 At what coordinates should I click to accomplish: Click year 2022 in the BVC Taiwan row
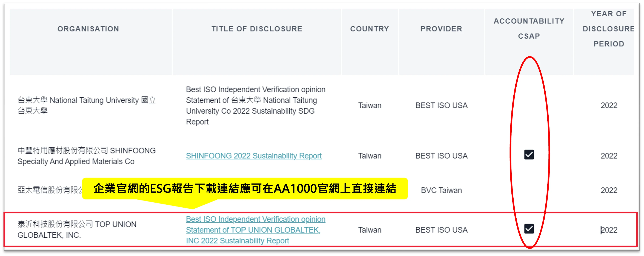[x=609, y=190]
